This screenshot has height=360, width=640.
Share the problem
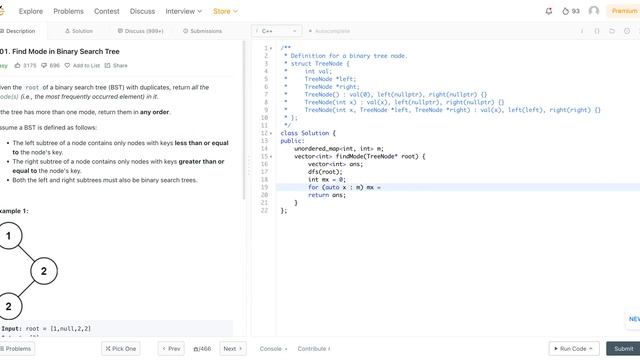(116, 65)
